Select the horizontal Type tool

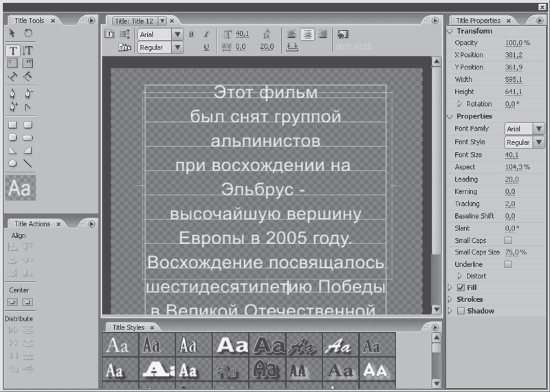coord(12,50)
